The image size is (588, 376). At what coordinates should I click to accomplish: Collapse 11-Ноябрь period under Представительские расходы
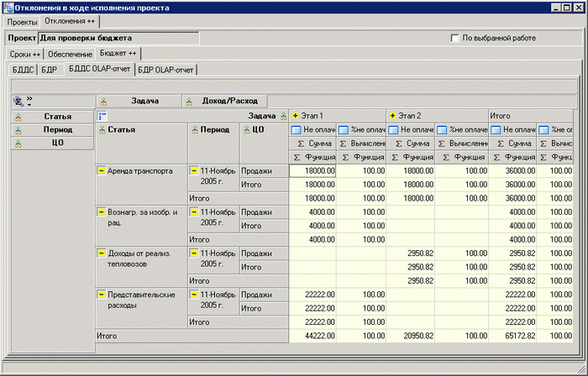pos(194,295)
